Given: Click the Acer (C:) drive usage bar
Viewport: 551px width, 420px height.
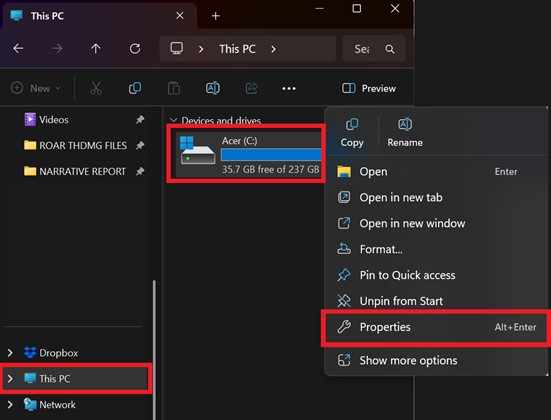Looking at the screenshot, I should [x=271, y=155].
